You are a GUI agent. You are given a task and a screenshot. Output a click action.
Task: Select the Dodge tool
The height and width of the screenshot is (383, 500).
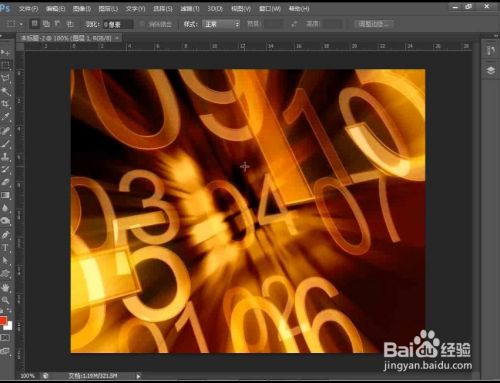(5, 221)
